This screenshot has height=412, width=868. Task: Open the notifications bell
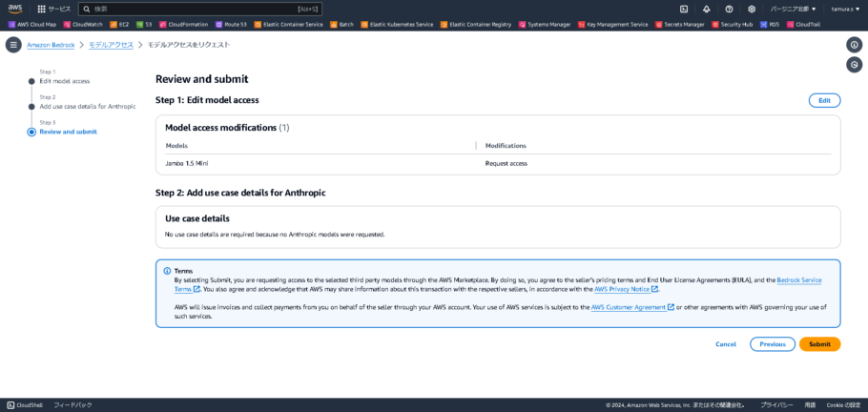(x=707, y=9)
